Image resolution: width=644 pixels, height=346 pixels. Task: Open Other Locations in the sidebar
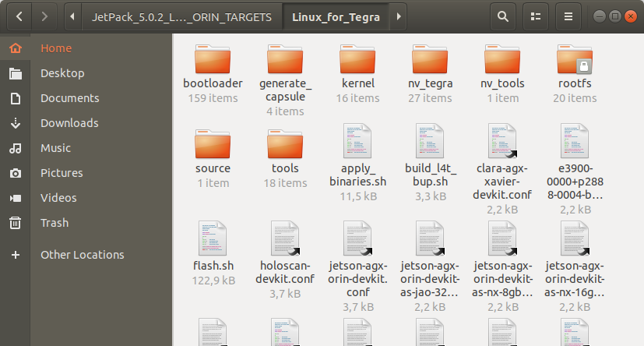(x=82, y=255)
